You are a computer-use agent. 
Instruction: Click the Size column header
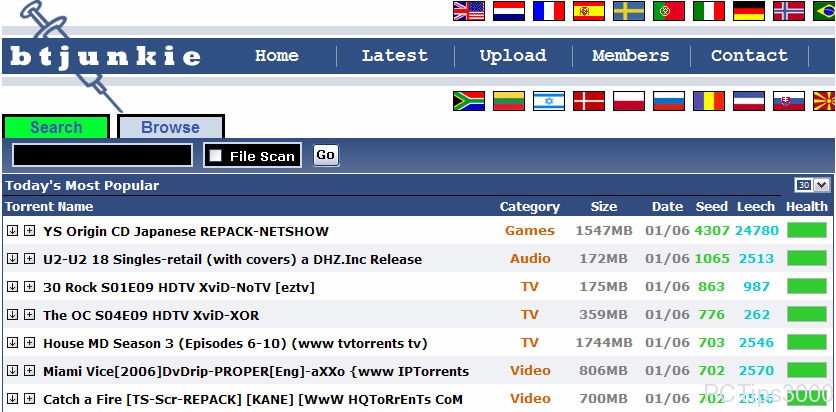pyautogui.click(x=604, y=206)
